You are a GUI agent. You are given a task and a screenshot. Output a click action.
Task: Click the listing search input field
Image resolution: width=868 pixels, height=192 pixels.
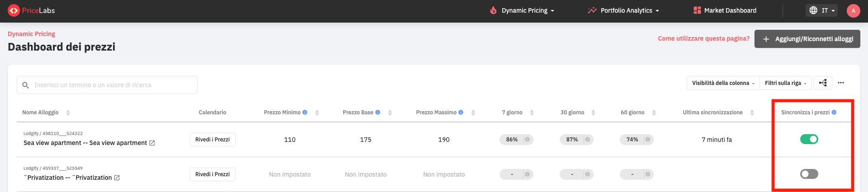point(107,85)
